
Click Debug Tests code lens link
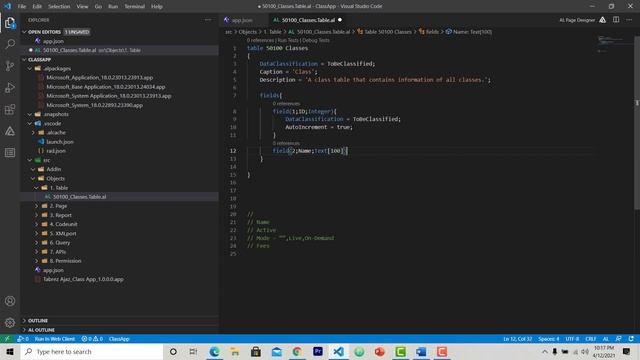[316, 40]
